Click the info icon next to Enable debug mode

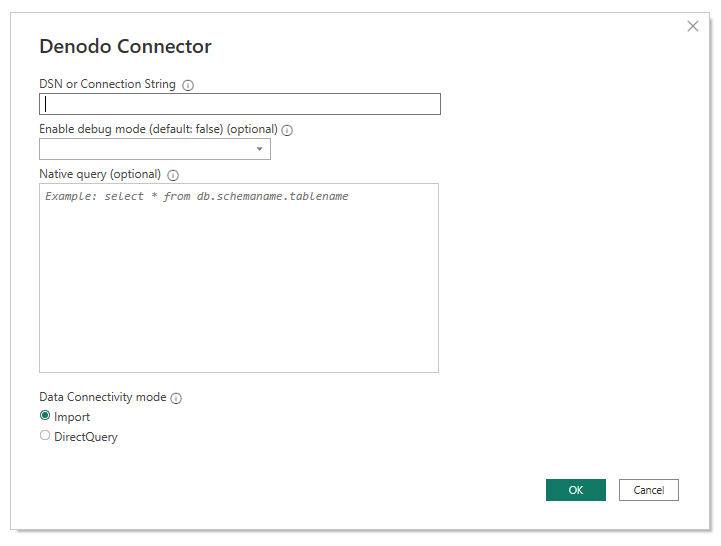[x=287, y=130]
